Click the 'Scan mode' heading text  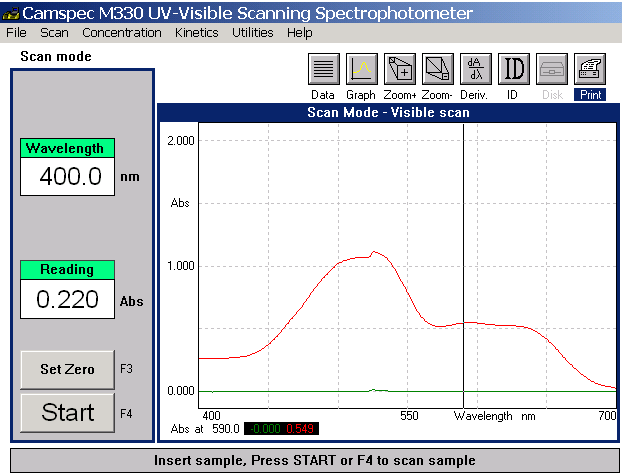pyautogui.click(x=56, y=56)
